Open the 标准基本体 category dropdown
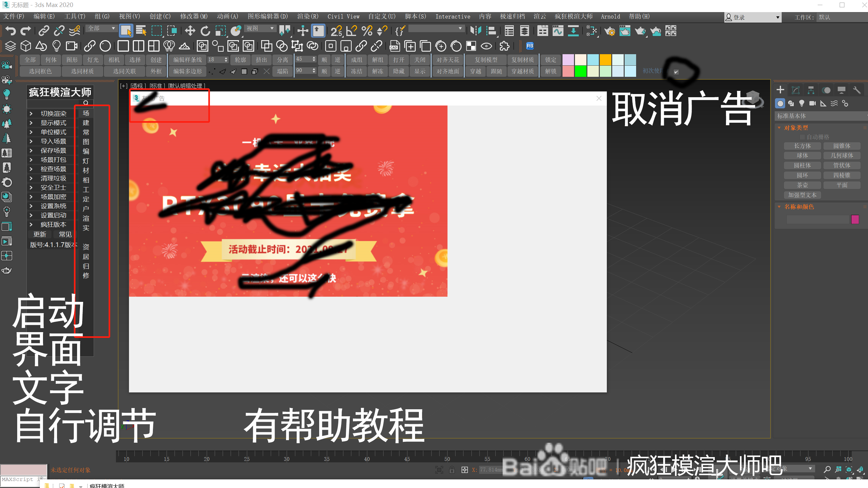This screenshot has height=488, width=868. (x=821, y=116)
